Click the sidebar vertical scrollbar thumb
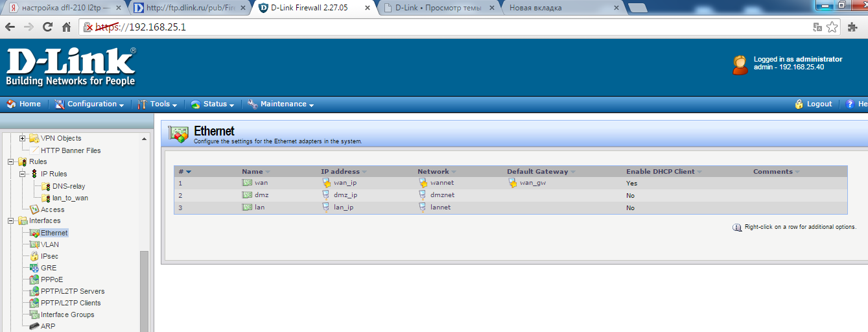The width and height of the screenshot is (868, 332). [145, 291]
